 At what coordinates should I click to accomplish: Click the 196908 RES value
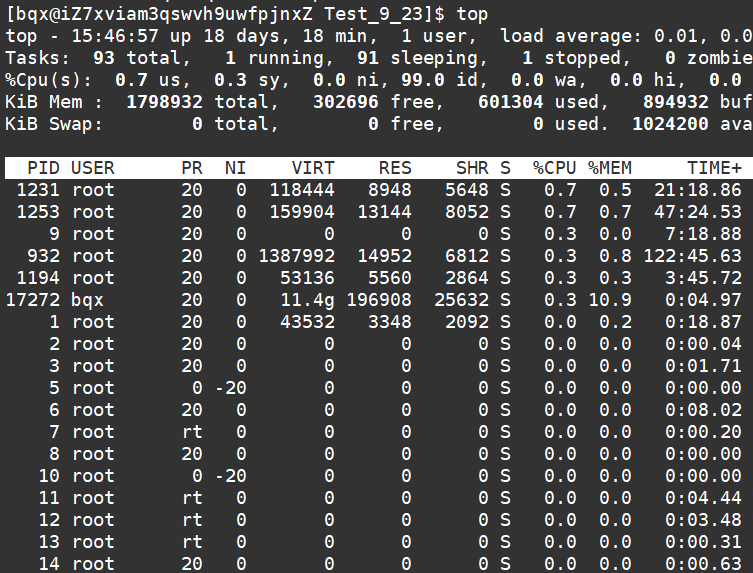coord(379,300)
